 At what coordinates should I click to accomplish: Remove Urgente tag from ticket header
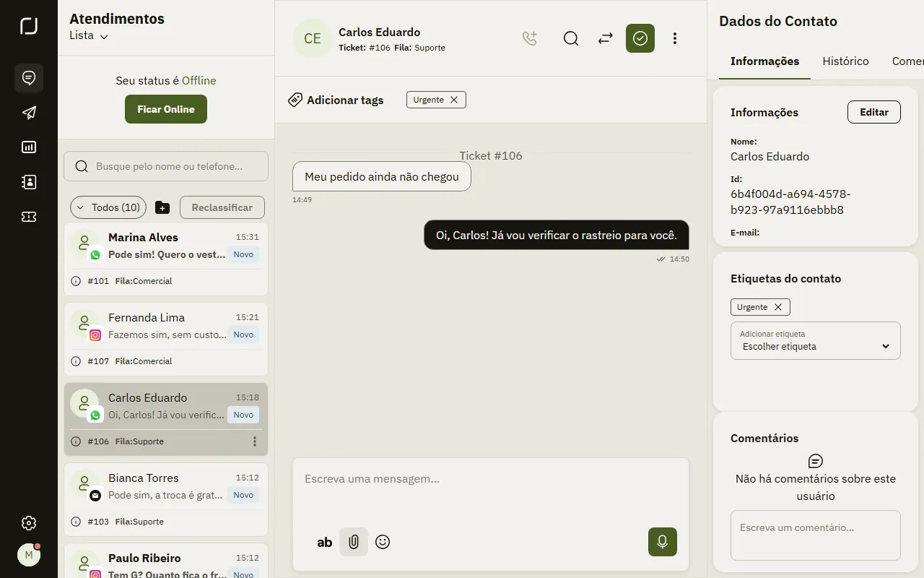454,100
